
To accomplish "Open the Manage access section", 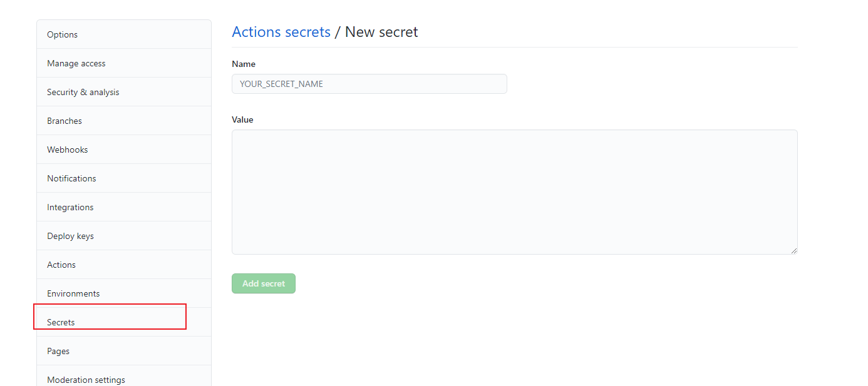I will (76, 63).
